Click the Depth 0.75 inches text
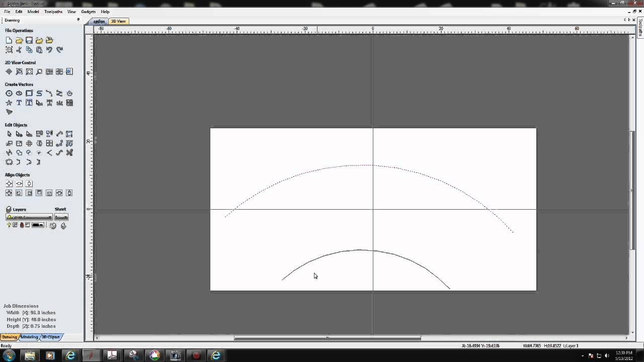644x362 pixels. click(31, 326)
